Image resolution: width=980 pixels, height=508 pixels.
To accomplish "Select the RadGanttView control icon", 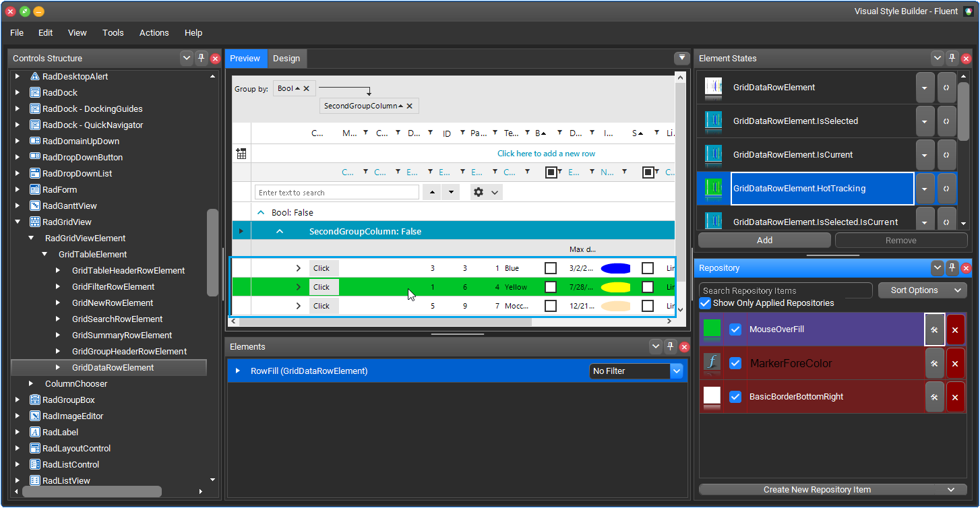I will pos(35,206).
